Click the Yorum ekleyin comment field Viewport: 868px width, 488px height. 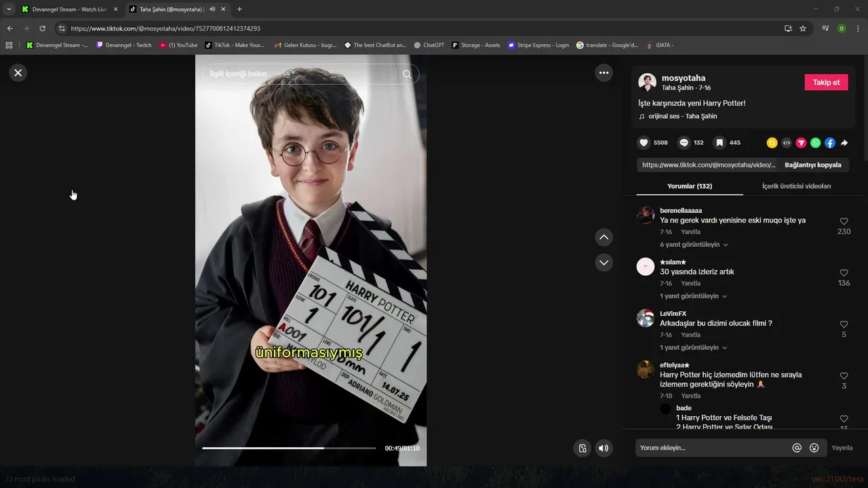point(713,448)
